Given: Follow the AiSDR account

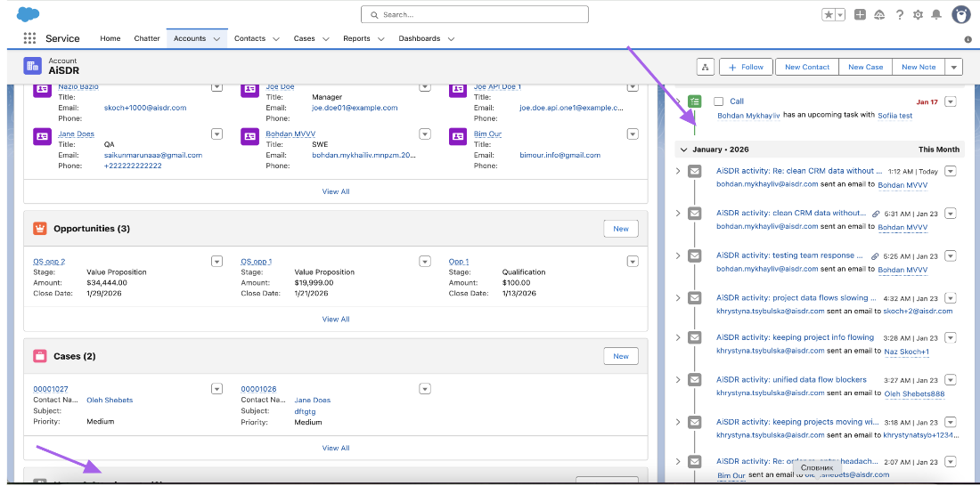Looking at the screenshot, I should coord(747,67).
